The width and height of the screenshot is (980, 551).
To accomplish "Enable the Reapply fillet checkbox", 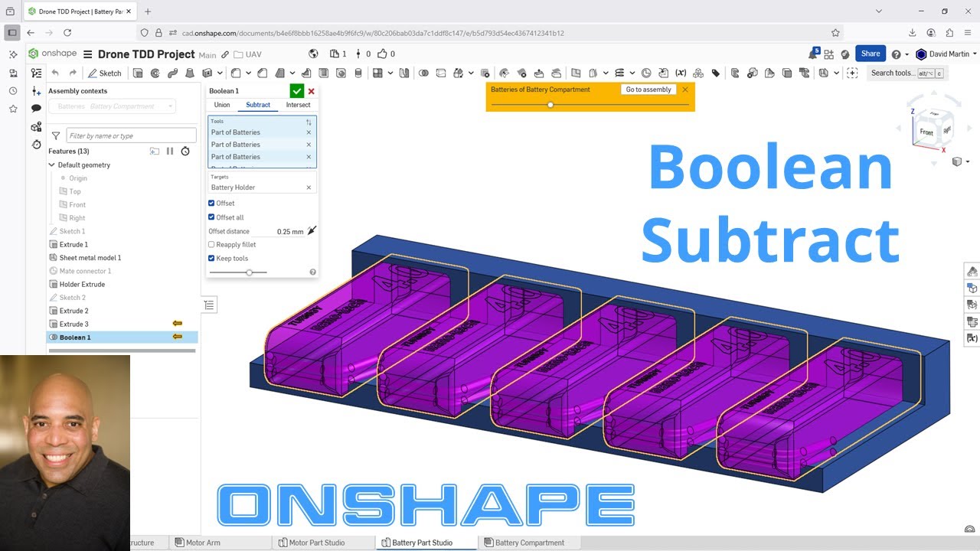I will pos(211,245).
